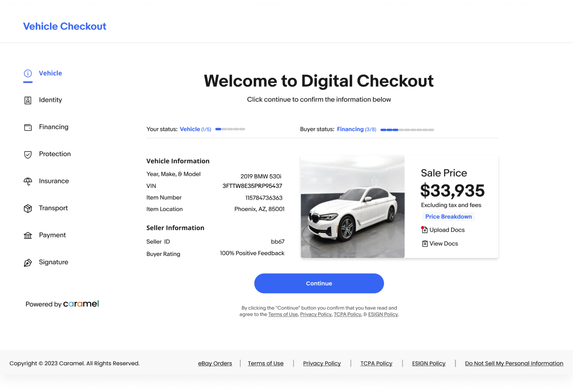The height and width of the screenshot is (392, 573).
Task: Open the Identity step from sidebar
Action: [50, 100]
